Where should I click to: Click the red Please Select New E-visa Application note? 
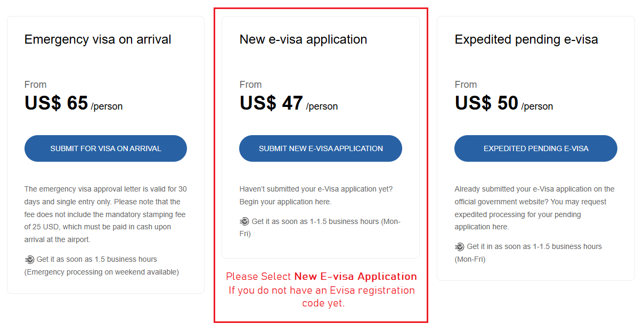point(321,290)
